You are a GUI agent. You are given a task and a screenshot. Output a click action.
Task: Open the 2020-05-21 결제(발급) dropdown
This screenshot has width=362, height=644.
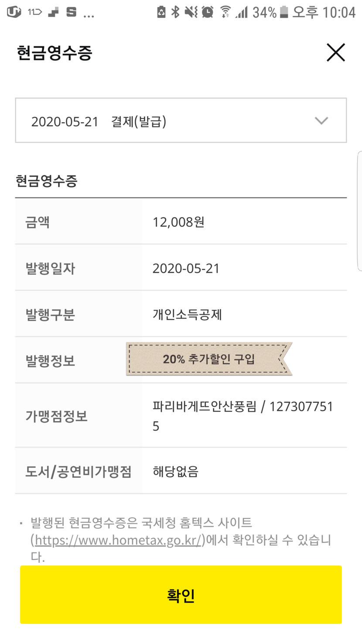click(x=181, y=121)
